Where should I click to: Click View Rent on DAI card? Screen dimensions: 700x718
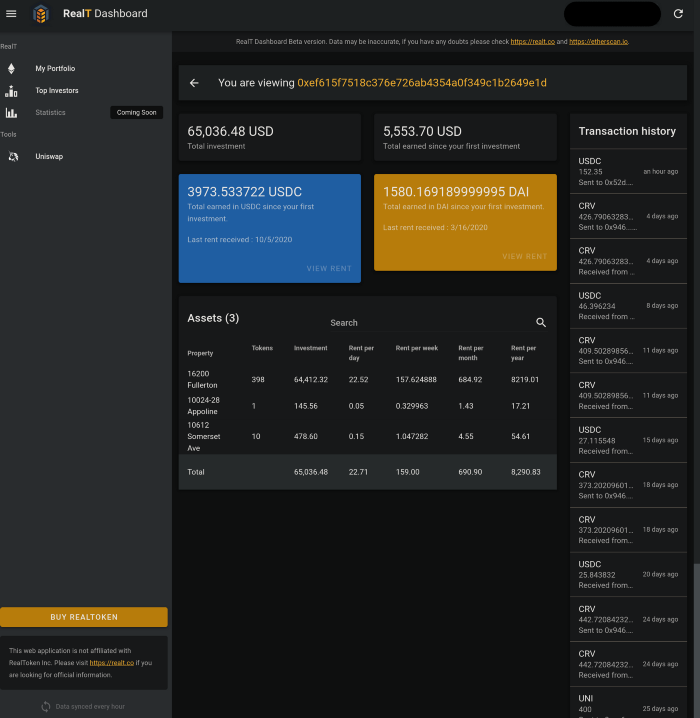(524, 257)
